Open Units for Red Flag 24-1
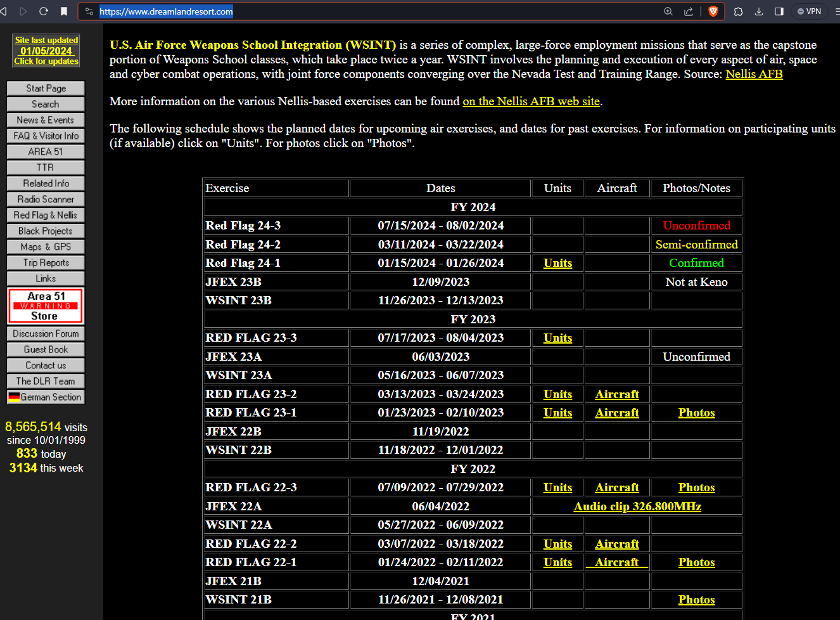 tap(557, 263)
